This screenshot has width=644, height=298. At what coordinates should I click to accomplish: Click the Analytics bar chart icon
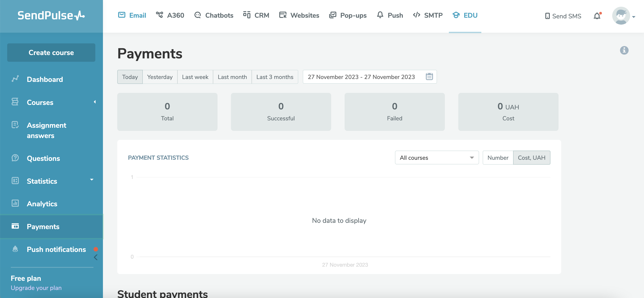[x=15, y=203]
